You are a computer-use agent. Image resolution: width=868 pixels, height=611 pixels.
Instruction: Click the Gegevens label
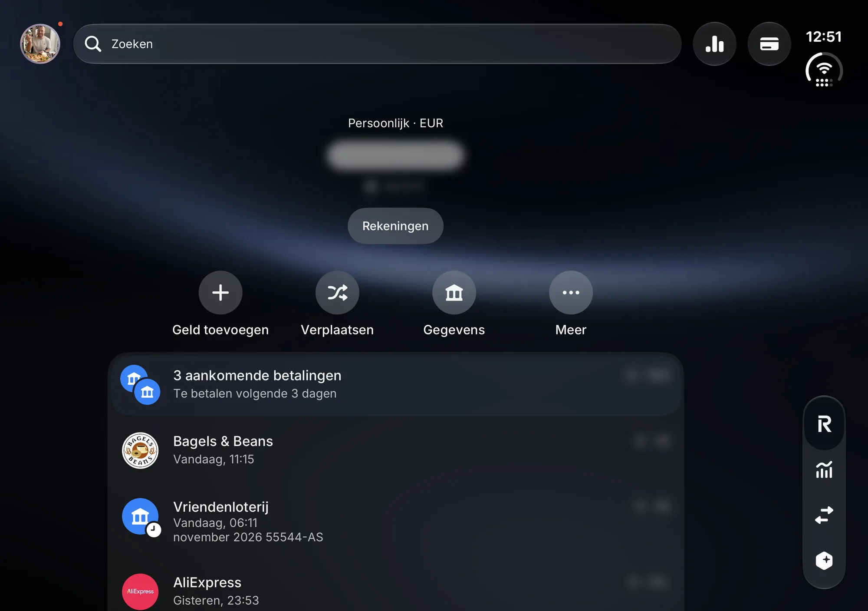(x=454, y=330)
